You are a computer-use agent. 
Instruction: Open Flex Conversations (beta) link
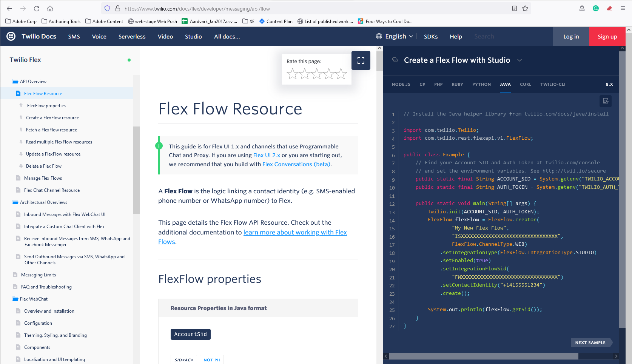(297, 164)
